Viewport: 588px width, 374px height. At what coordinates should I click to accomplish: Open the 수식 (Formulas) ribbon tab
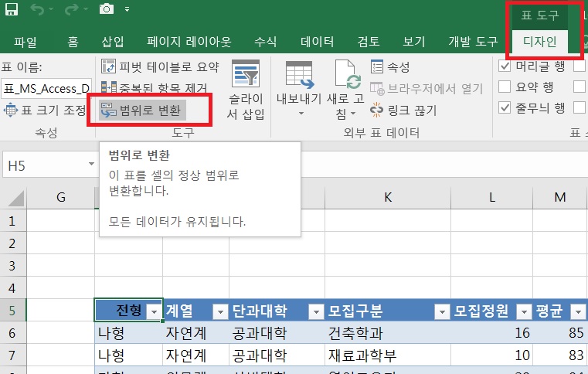pyautogui.click(x=266, y=41)
